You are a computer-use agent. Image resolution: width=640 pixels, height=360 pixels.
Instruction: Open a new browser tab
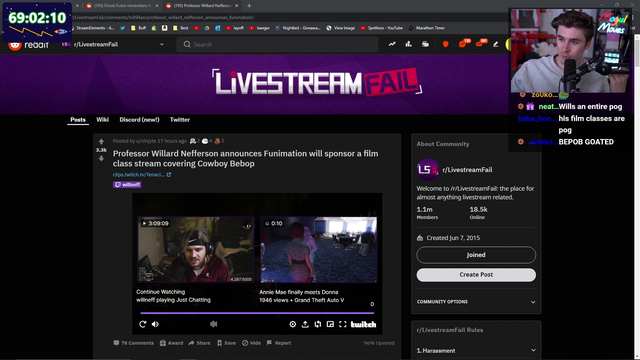(x=249, y=6)
